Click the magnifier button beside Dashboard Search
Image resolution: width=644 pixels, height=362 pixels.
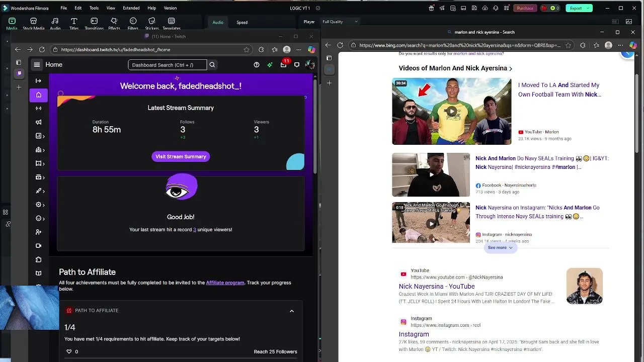[x=212, y=64]
